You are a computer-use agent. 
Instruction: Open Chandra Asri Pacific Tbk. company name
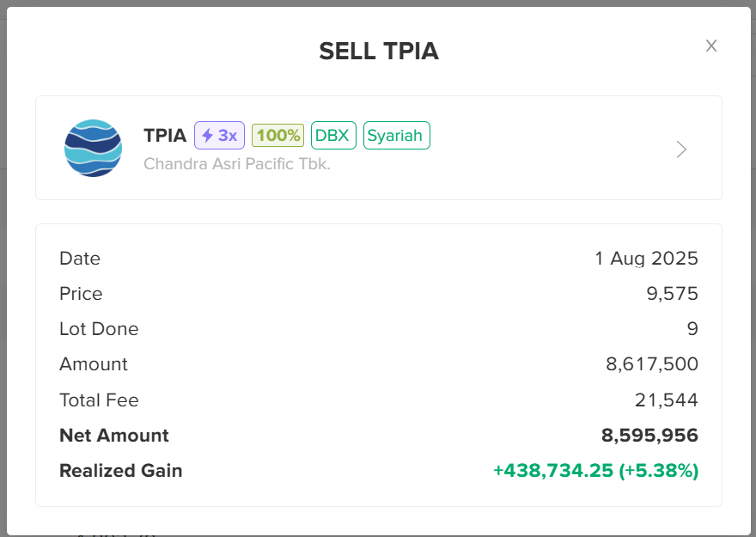(237, 164)
